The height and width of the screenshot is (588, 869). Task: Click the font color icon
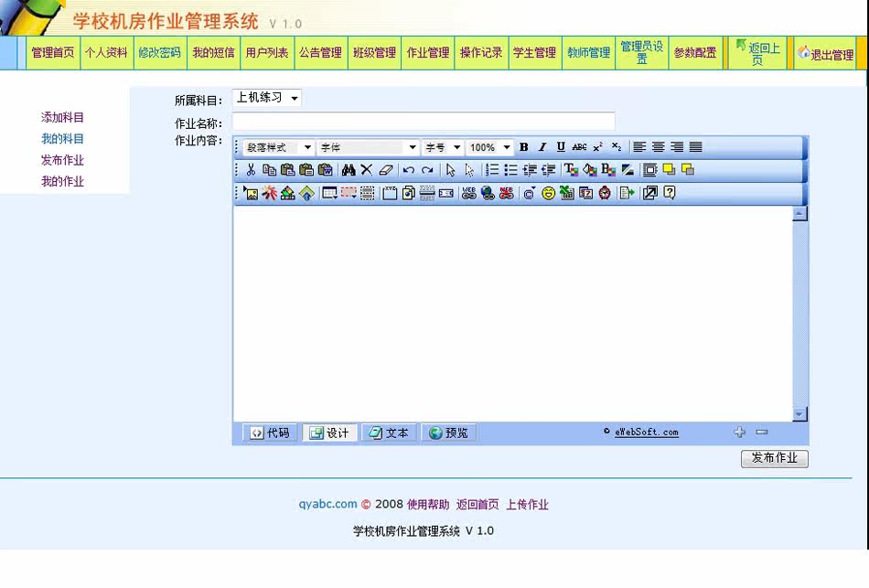pyautogui.click(x=571, y=169)
